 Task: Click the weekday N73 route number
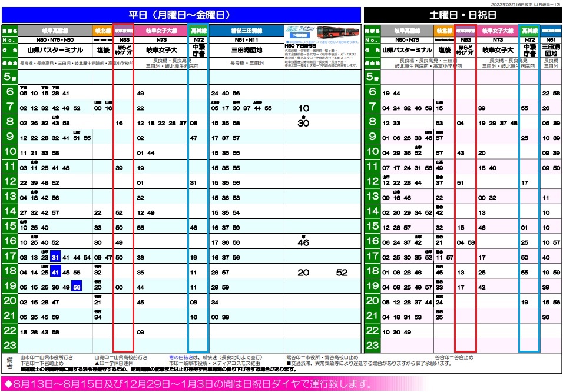click(x=161, y=39)
